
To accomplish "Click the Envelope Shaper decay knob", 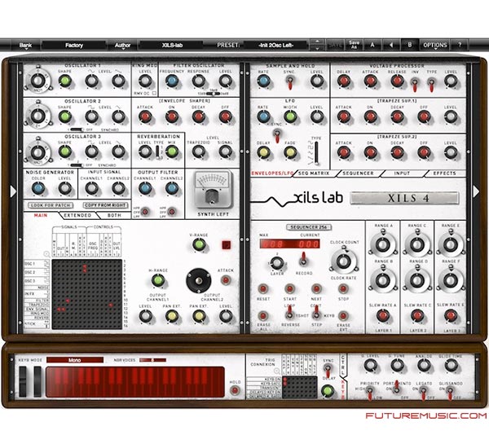I will pyautogui.click(x=199, y=117).
